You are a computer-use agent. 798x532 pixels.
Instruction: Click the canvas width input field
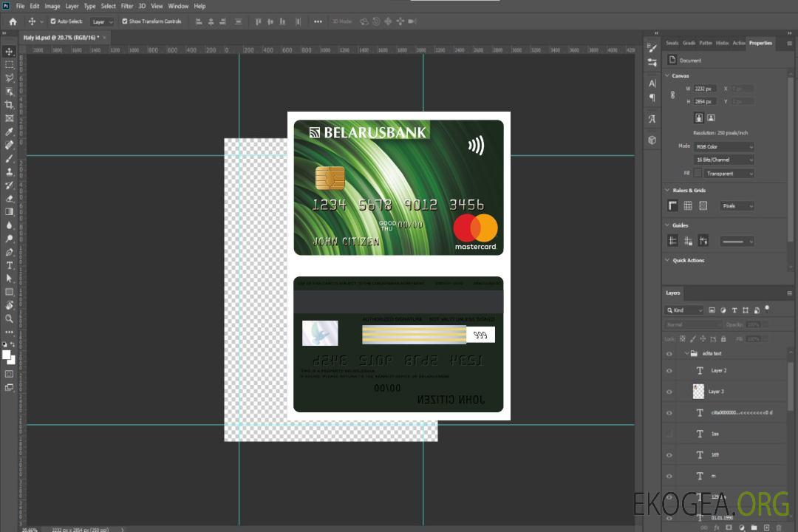705,89
